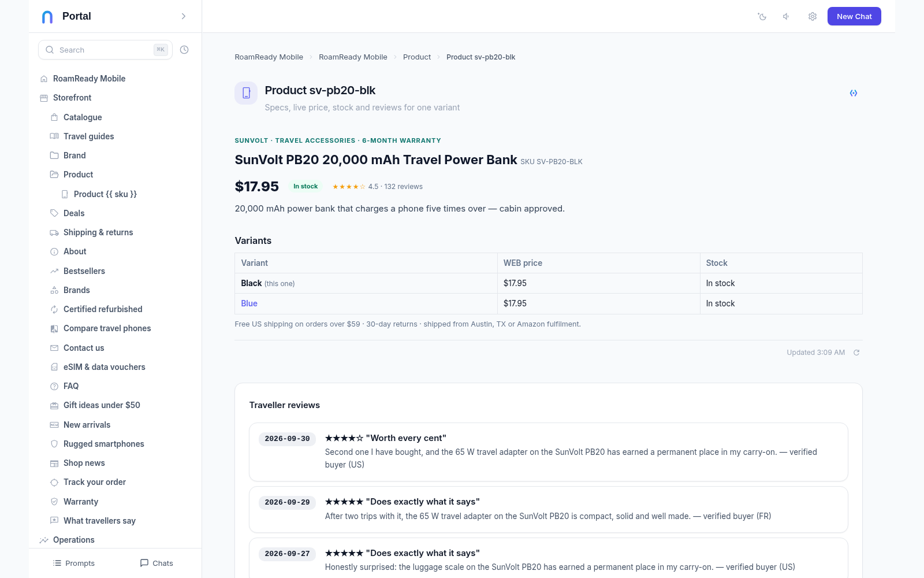The height and width of the screenshot is (578, 924).
Task: Click the first RoamReady Mobile breadcrumb
Action: [269, 57]
